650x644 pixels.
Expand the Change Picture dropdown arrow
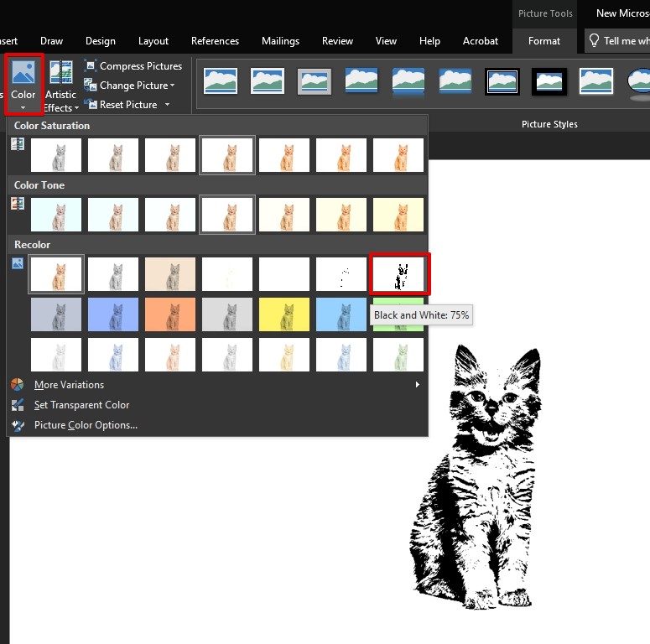click(173, 86)
